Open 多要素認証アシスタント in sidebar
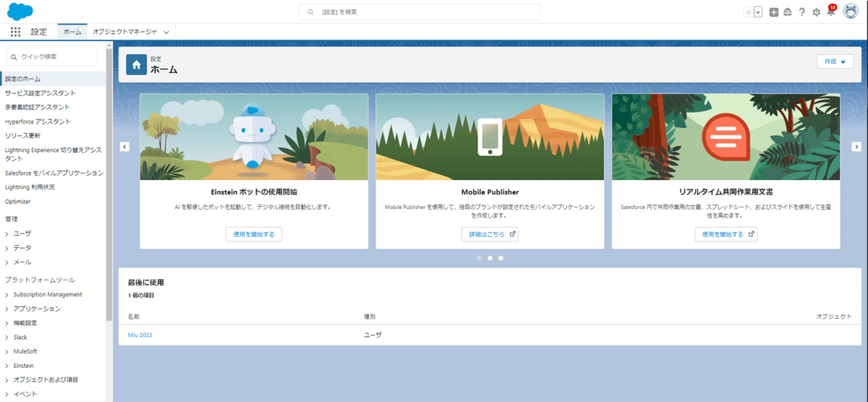This screenshot has width=868, height=402. click(x=37, y=107)
